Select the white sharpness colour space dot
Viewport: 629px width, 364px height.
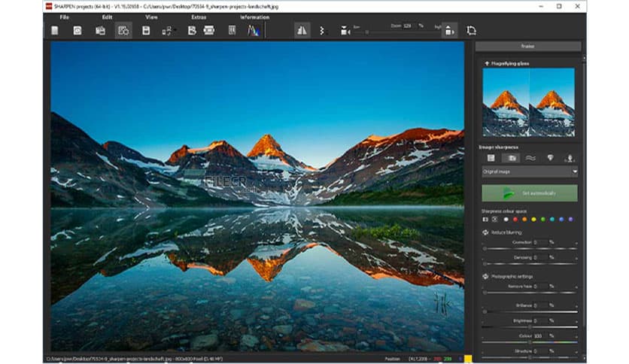[505, 220]
